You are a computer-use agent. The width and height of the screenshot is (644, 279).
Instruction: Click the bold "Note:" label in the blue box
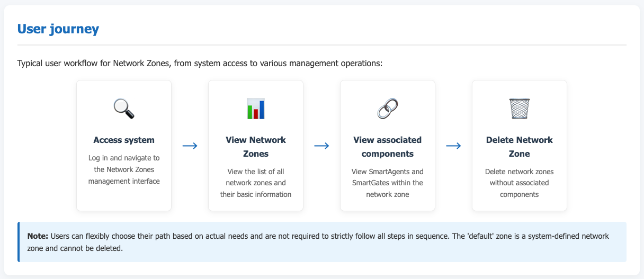[x=38, y=236]
